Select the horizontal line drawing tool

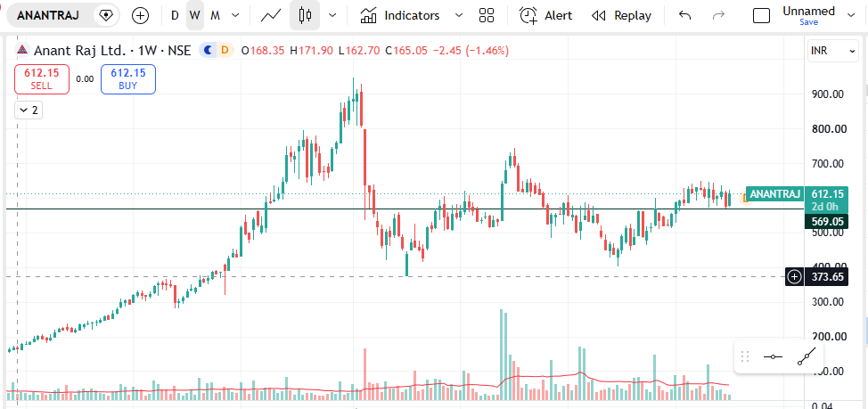(x=773, y=357)
